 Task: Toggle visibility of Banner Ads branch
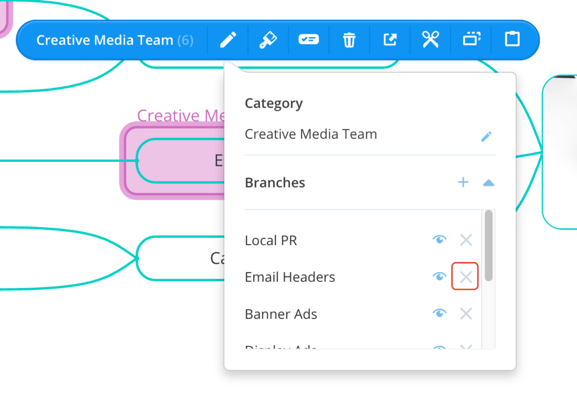pyautogui.click(x=439, y=313)
